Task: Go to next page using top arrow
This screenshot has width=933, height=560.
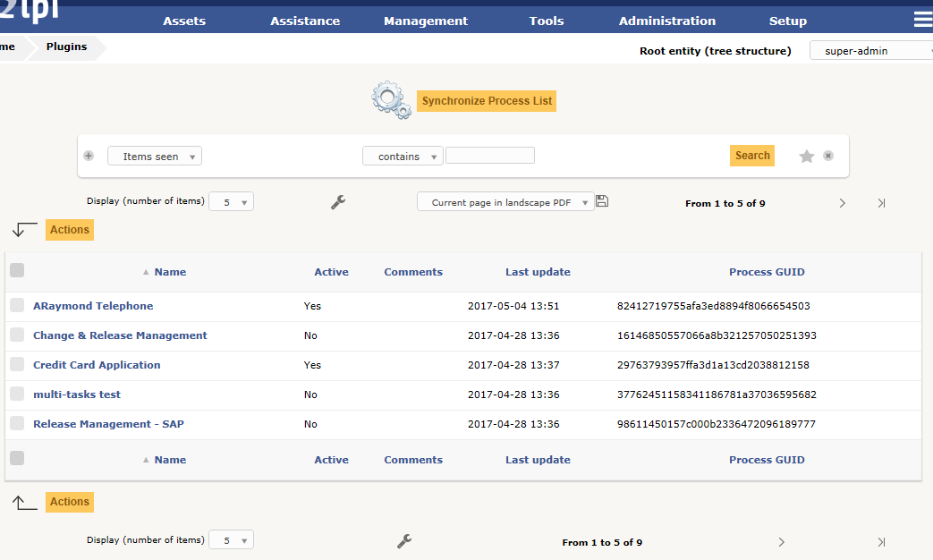Action: click(842, 203)
